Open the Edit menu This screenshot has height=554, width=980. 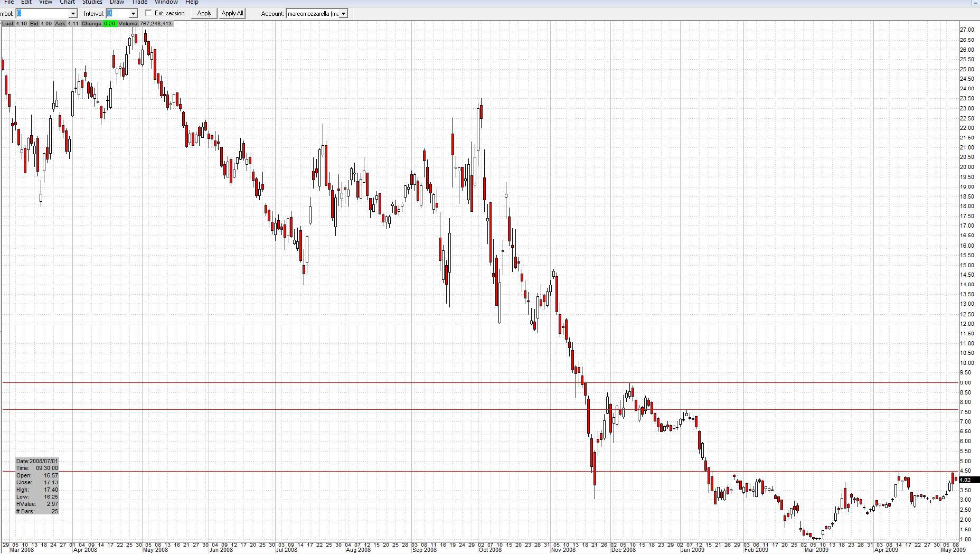[26, 3]
